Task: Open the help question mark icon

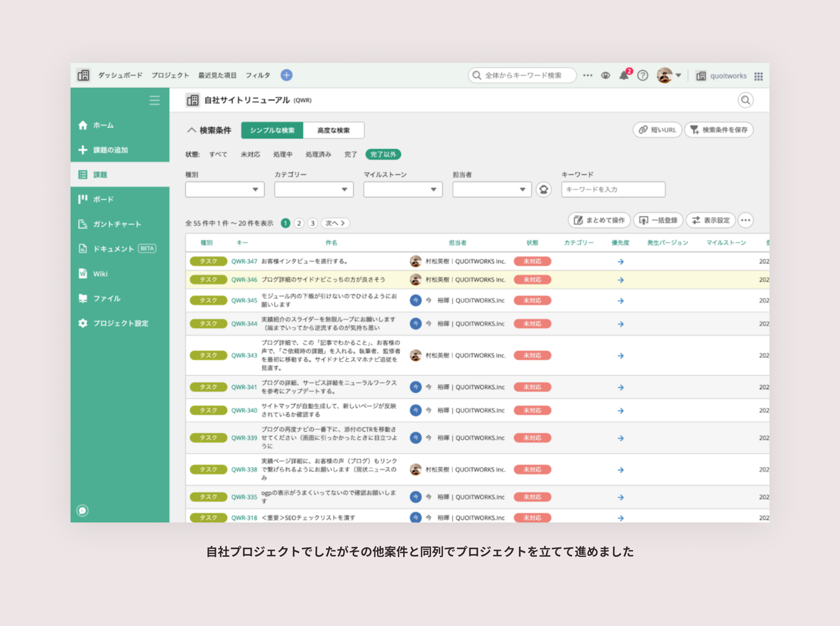Action: tap(642, 75)
